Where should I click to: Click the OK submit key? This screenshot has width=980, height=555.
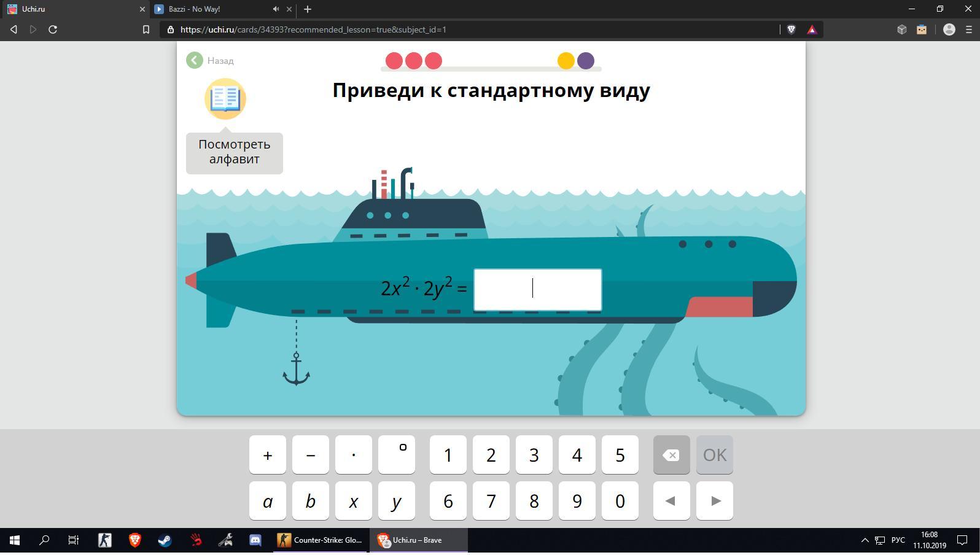[x=715, y=455]
